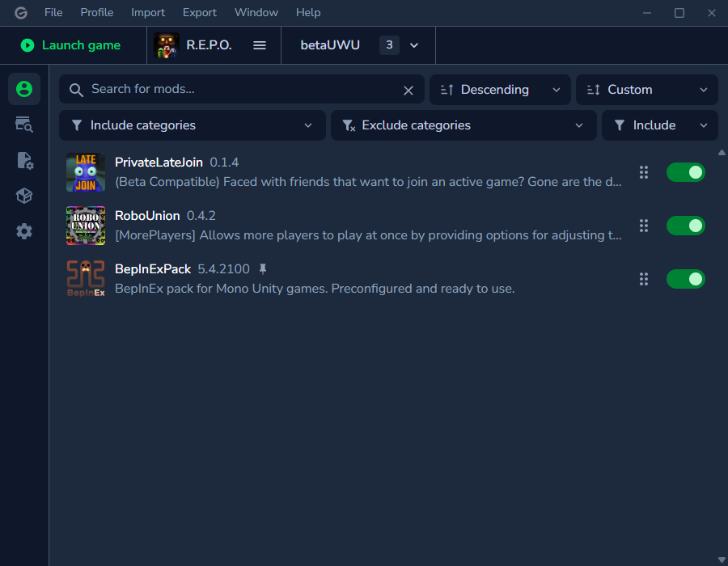Open the settings gear in sidebar

click(24, 231)
